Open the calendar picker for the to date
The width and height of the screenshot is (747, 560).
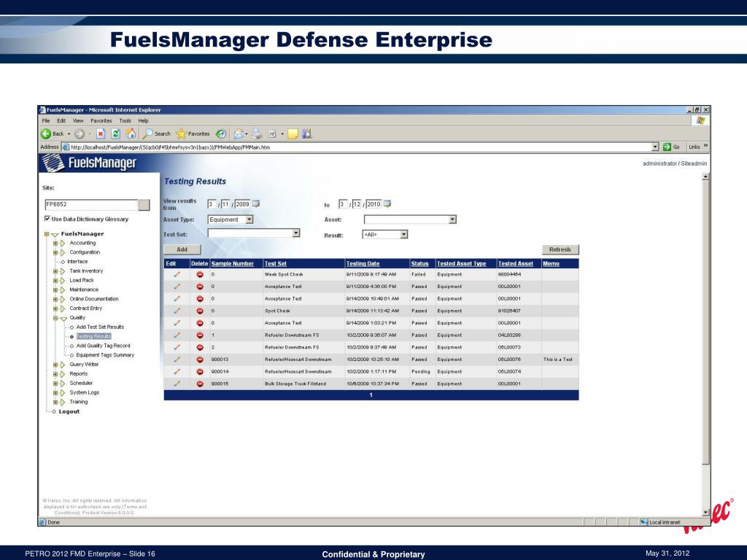(x=387, y=204)
